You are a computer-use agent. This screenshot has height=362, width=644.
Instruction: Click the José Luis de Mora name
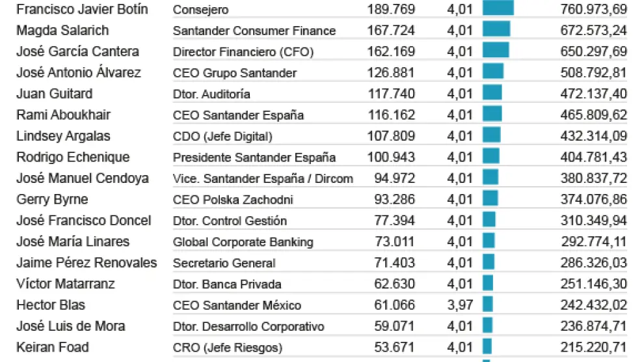(71, 326)
